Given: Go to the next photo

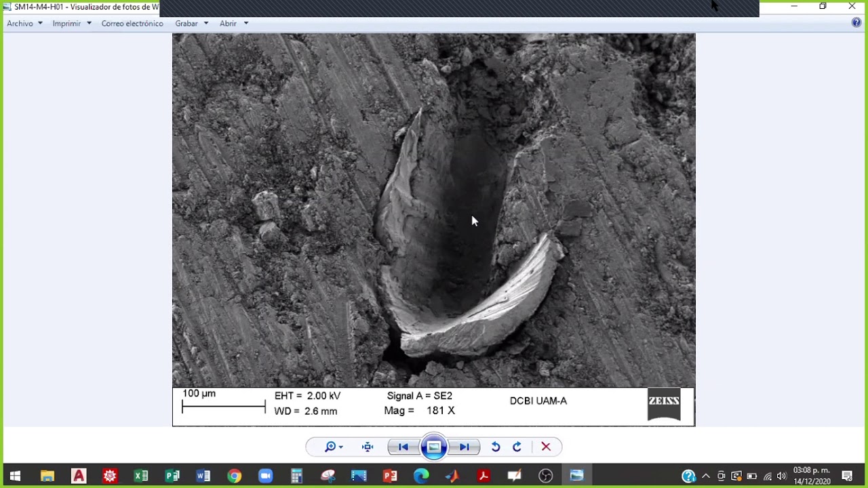Looking at the screenshot, I should pos(465,447).
